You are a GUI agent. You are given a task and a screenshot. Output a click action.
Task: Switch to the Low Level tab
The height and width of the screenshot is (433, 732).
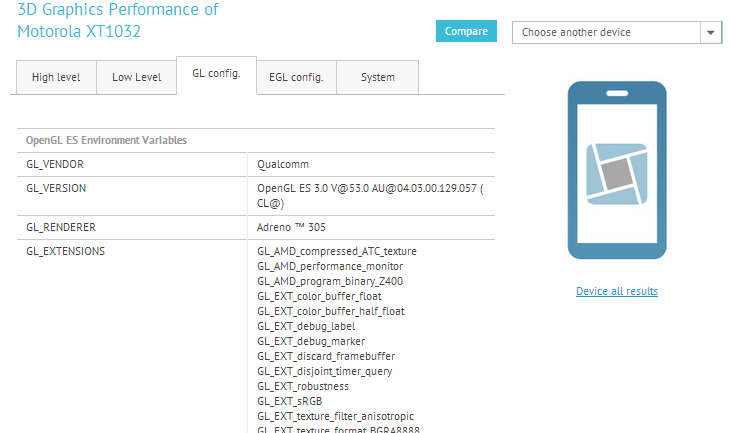click(x=136, y=77)
